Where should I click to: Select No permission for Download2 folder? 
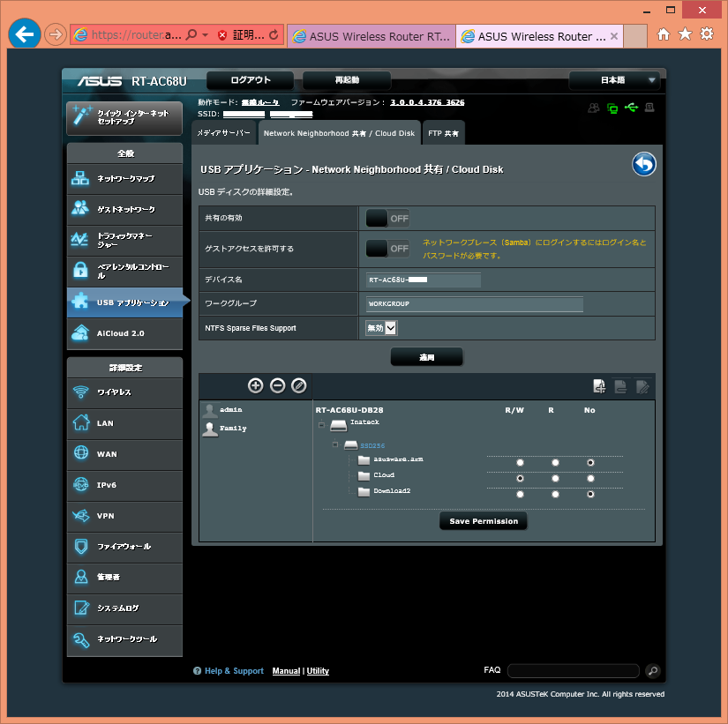[x=590, y=494]
